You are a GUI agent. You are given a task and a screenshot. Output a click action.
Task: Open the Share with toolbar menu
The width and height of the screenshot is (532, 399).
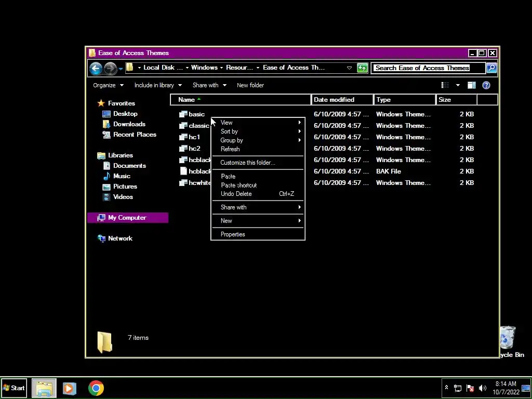pyautogui.click(x=209, y=85)
